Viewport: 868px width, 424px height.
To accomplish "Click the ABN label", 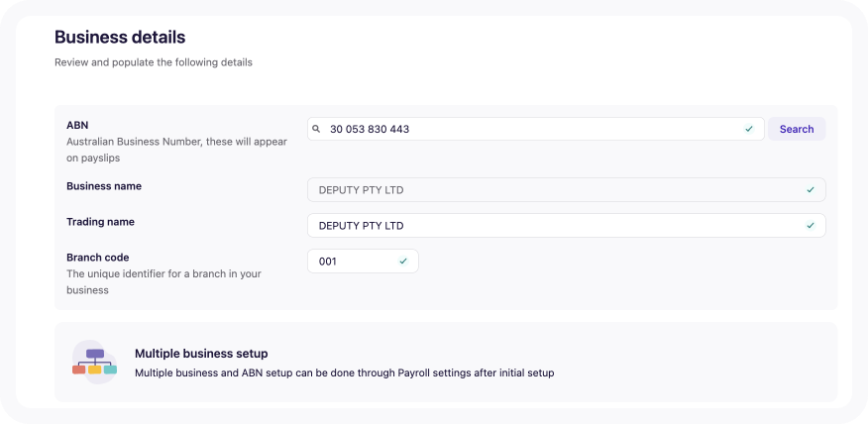I will (77, 125).
